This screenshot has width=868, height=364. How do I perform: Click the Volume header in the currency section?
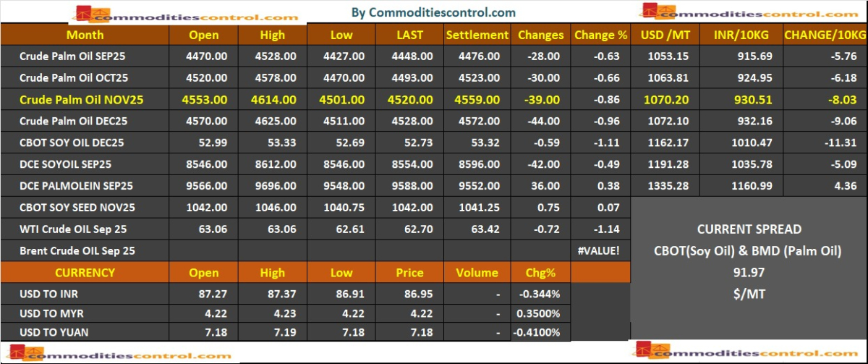click(477, 273)
